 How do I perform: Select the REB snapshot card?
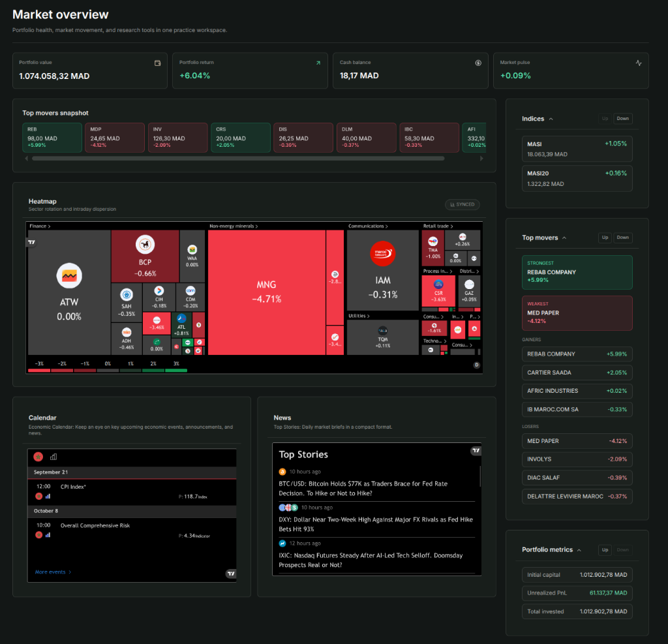52,137
